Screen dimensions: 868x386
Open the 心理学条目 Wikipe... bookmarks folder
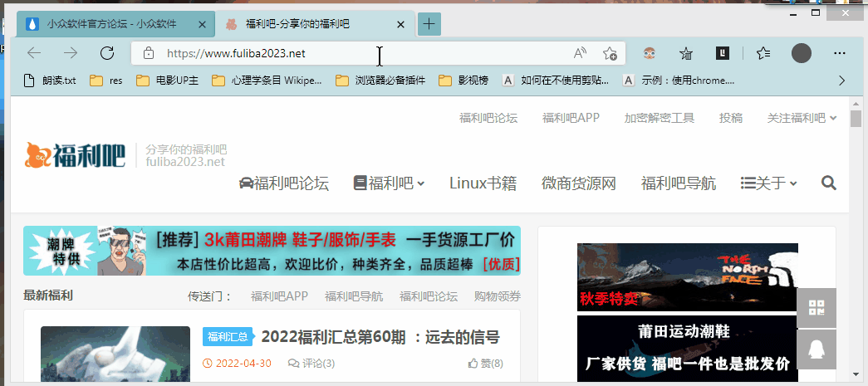[267, 81]
